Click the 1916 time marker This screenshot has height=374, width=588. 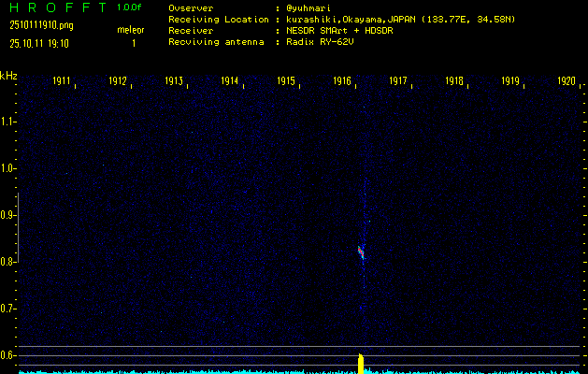[x=342, y=82]
